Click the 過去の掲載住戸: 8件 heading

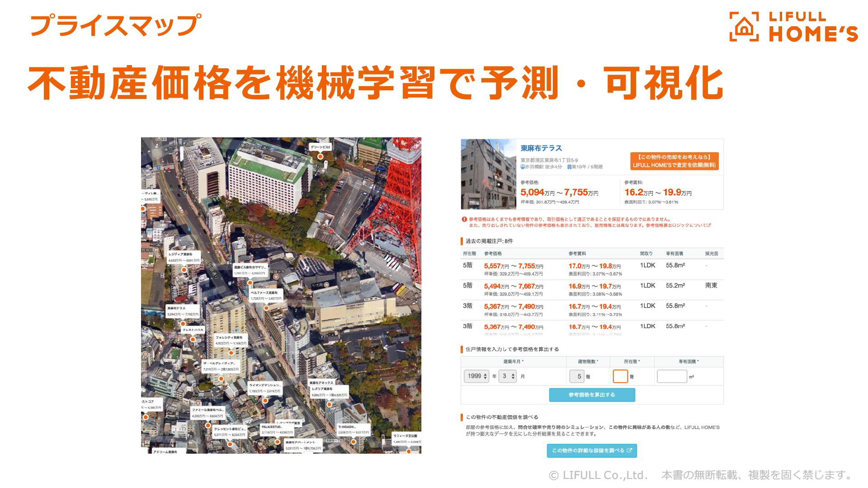click(x=489, y=241)
